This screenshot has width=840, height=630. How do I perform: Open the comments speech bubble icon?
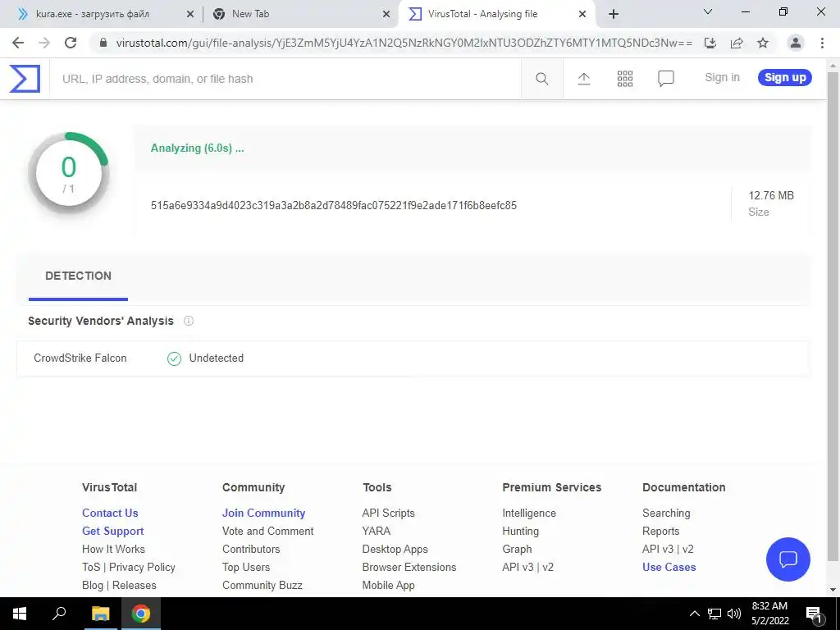[666, 79]
